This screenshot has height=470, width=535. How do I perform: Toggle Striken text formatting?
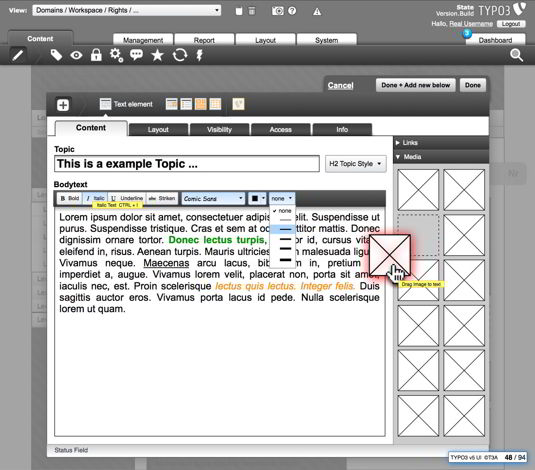[x=162, y=198]
